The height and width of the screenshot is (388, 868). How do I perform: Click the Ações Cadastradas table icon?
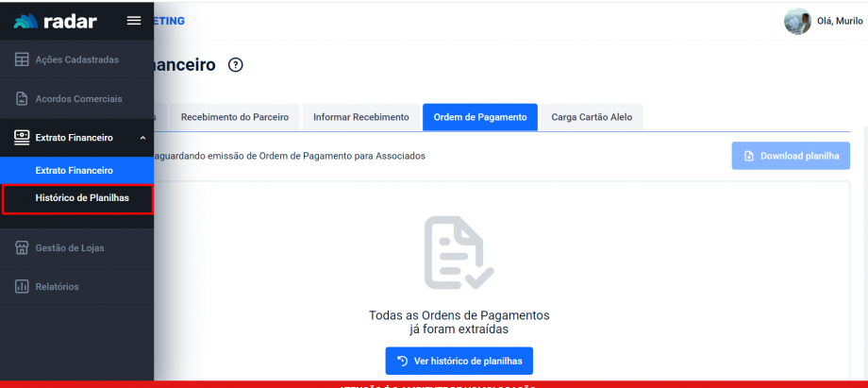click(21, 59)
